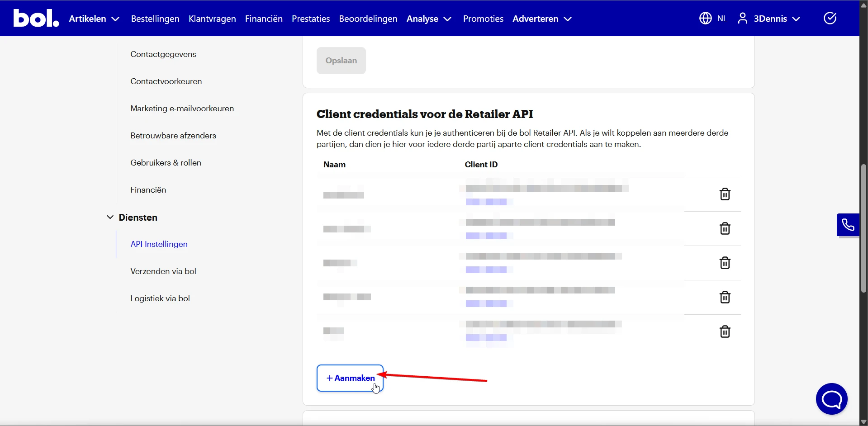The width and height of the screenshot is (868, 426).
Task: Expand the Artikelen navigation menu
Action: tap(94, 19)
